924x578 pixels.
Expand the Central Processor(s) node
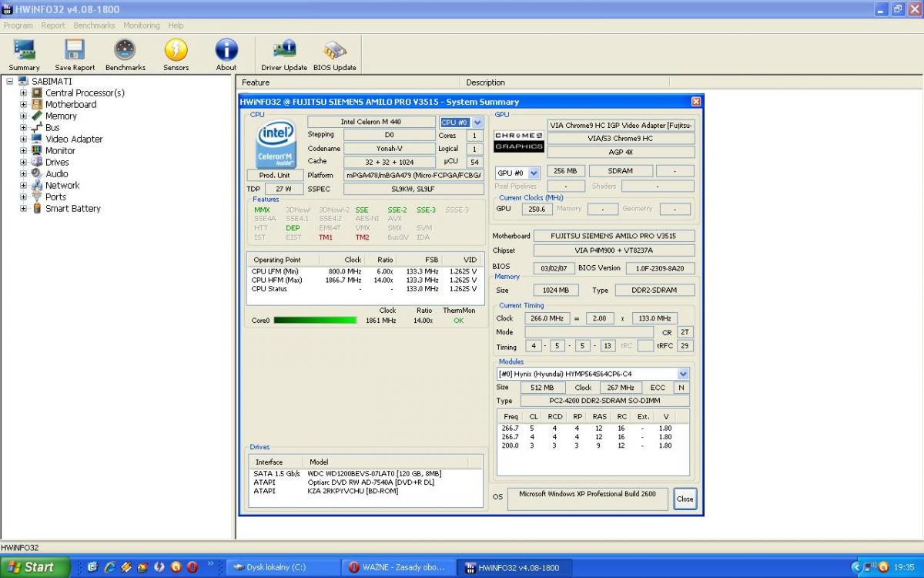pos(23,92)
